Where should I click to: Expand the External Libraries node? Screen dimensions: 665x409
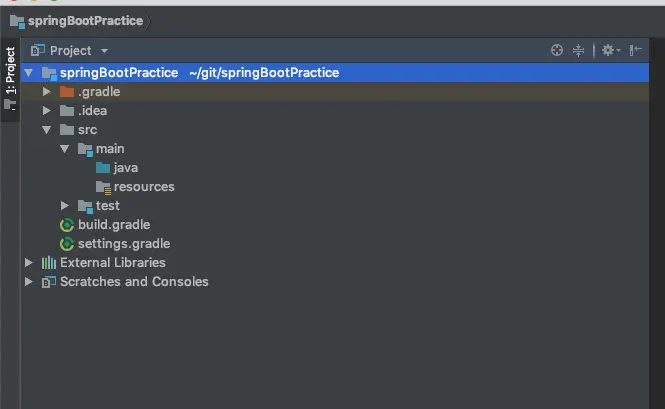coord(28,263)
